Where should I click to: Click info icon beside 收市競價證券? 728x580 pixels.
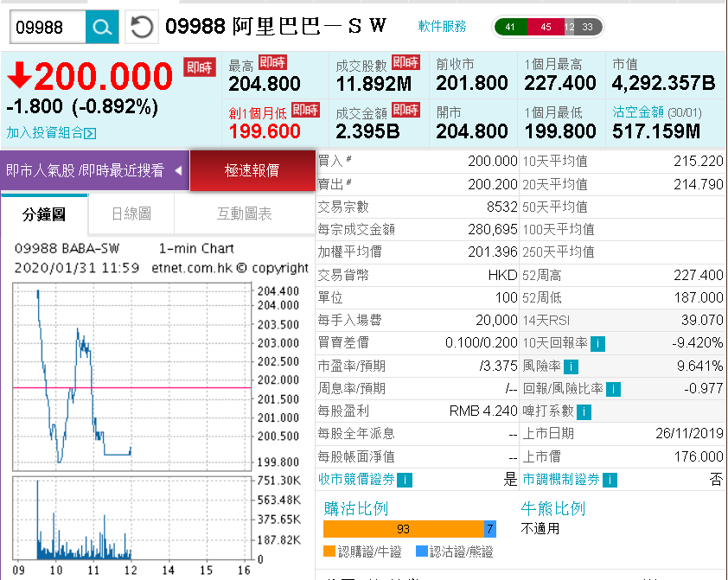click(x=405, y=480)
